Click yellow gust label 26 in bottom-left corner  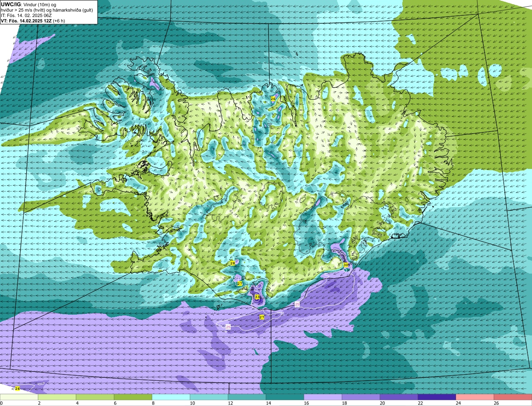(x=17, y=389)
